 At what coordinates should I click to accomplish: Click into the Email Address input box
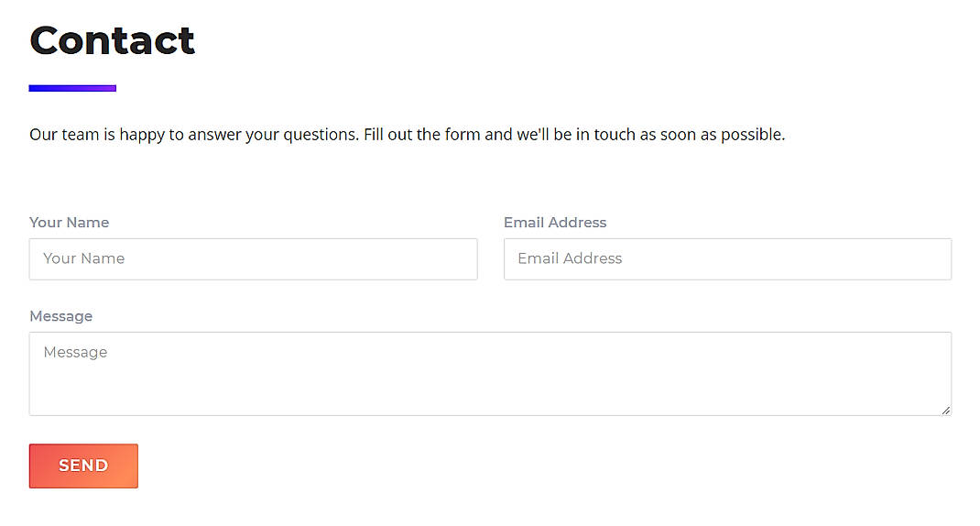coord(727,259)
